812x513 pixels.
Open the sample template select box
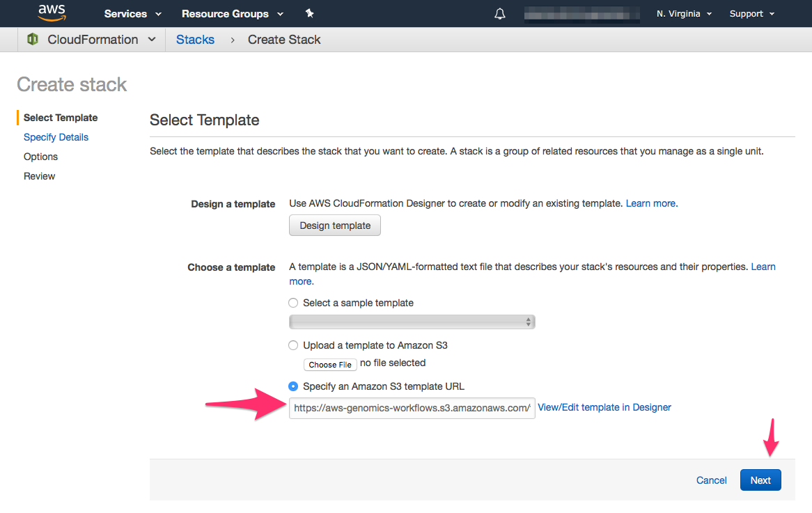click(412, 322)
